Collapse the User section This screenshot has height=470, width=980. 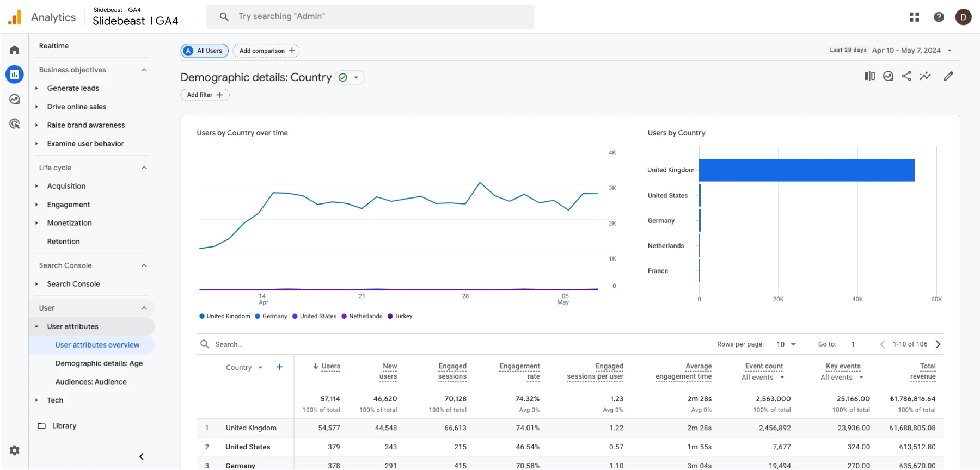pyautogui.click(x=144, y=308)
